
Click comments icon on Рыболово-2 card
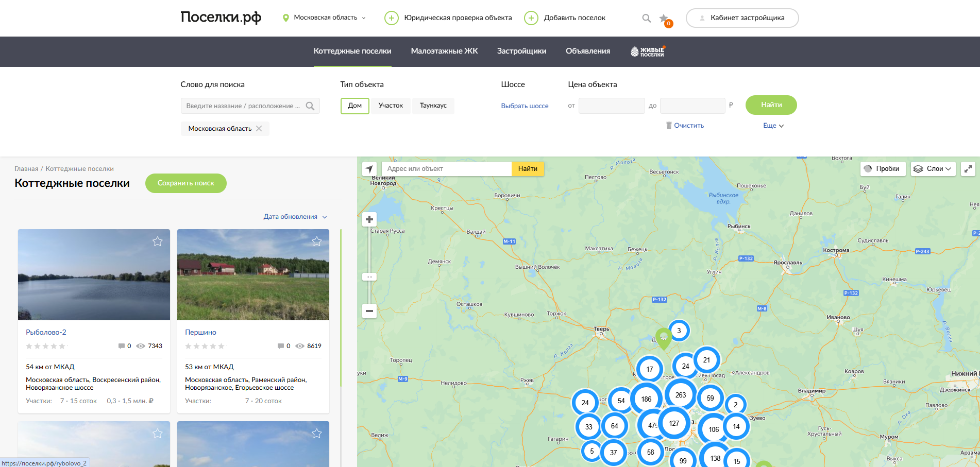[x=122, y=346]
